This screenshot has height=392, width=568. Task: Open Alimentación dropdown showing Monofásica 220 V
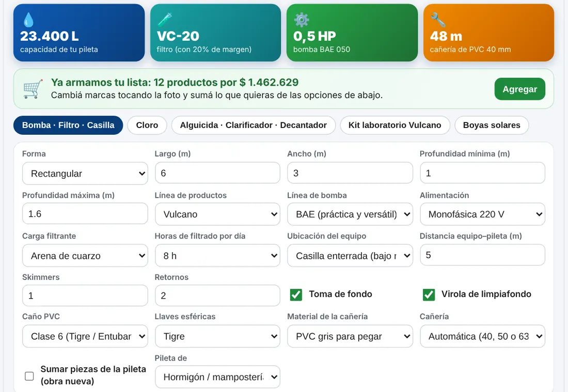click(482, 214)
